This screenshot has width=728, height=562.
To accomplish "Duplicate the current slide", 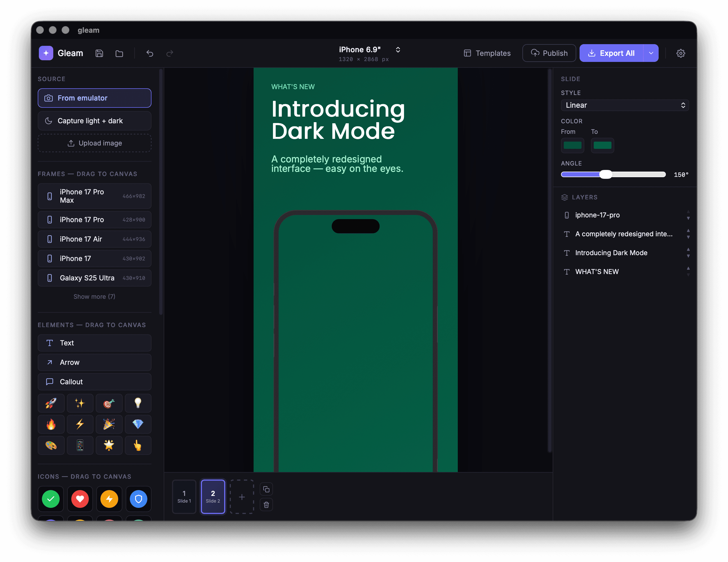I will click(x=266, y=489).
